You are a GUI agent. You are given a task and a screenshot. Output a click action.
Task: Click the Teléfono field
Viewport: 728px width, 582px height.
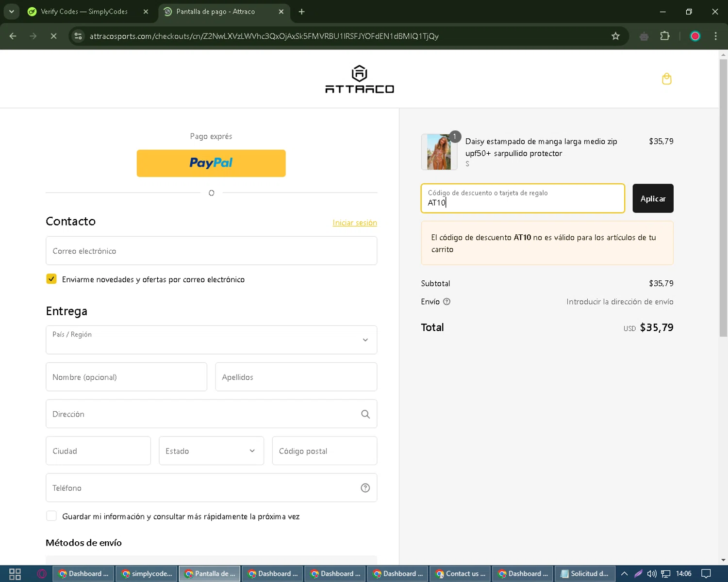(x=211, y=488)
